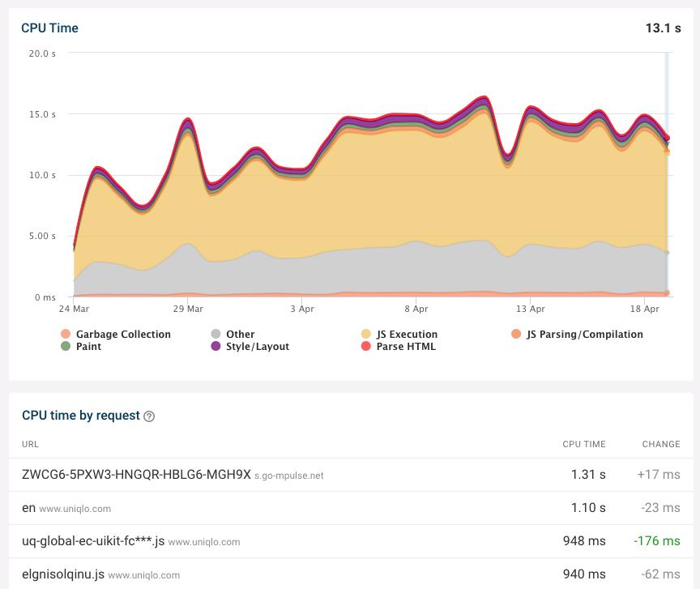Toggle the JS Parsing/Compilation legend series
This screenshot has width=700, height=589.
pyautogui.click(x=577, y=334)
